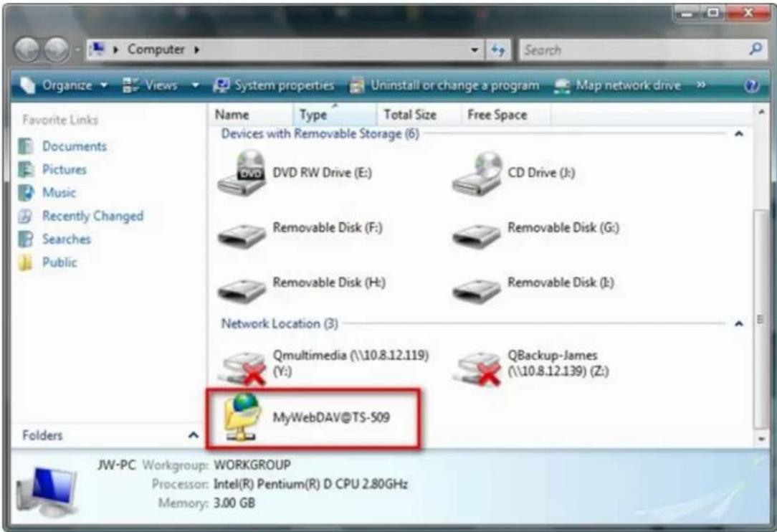Sort by the Name column header
This screenshot has width=777, height=532.
[251, 115]
